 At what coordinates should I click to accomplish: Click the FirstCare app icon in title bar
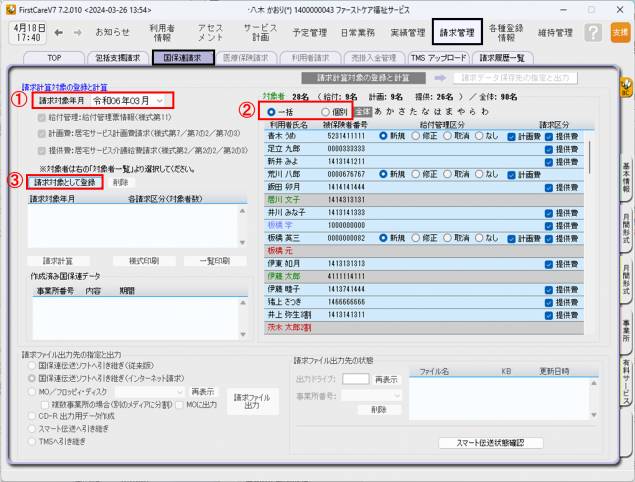(x=9, y=8)
